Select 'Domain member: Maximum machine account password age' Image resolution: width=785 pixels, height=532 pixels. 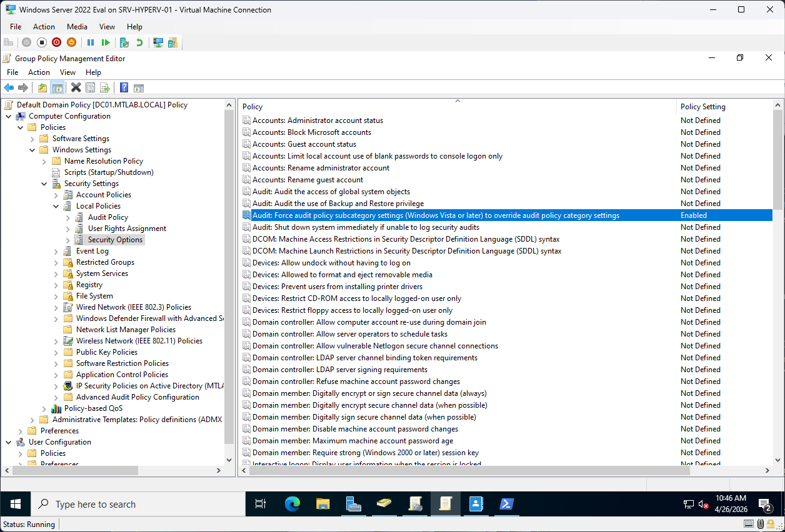click(x=353, y=441)
